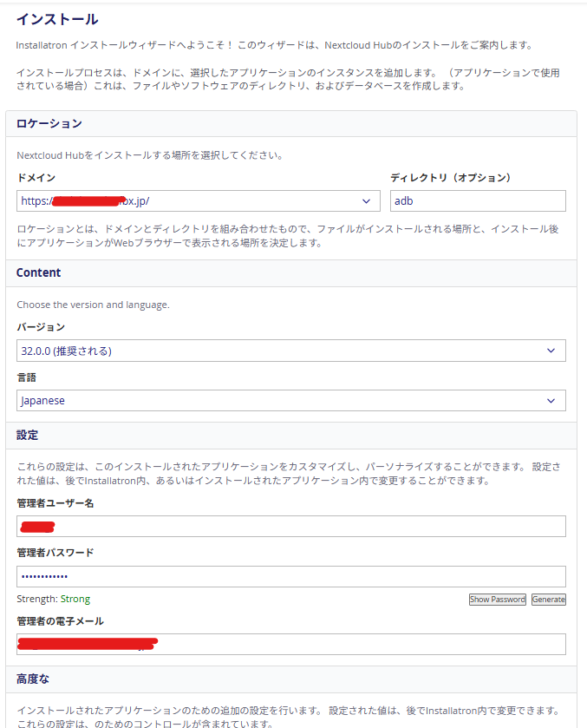Image resolution: width=587 pixels, height=728 pixels.
Task: Click the ディレクトリ field containing adb
Action: click(478, 201)
